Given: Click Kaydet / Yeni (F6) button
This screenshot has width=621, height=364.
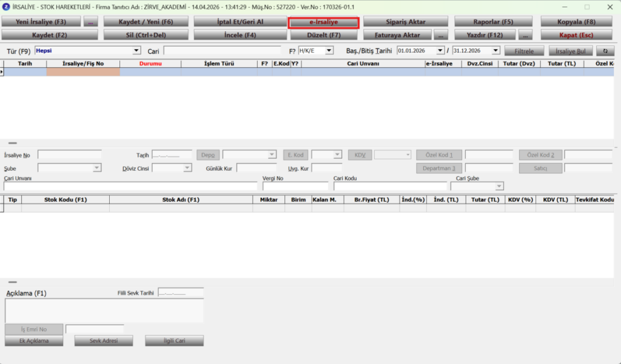Looking at the screenshot, I should 146,22.
